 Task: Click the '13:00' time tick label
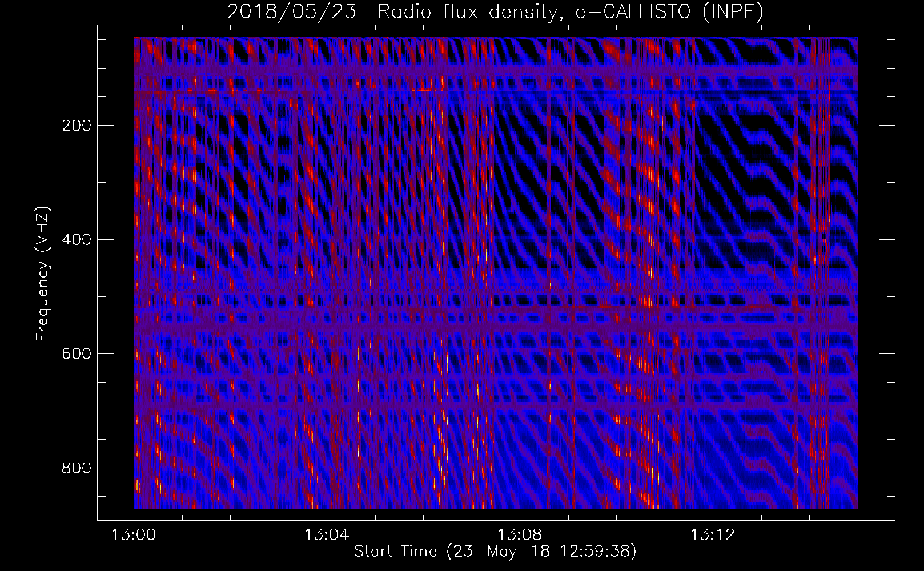pos(134,536)
